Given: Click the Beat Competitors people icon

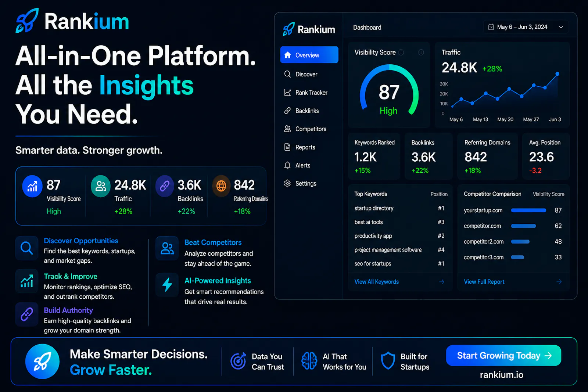Looking at the screenshot, I should pyautogui.click(x=167, y=248).
